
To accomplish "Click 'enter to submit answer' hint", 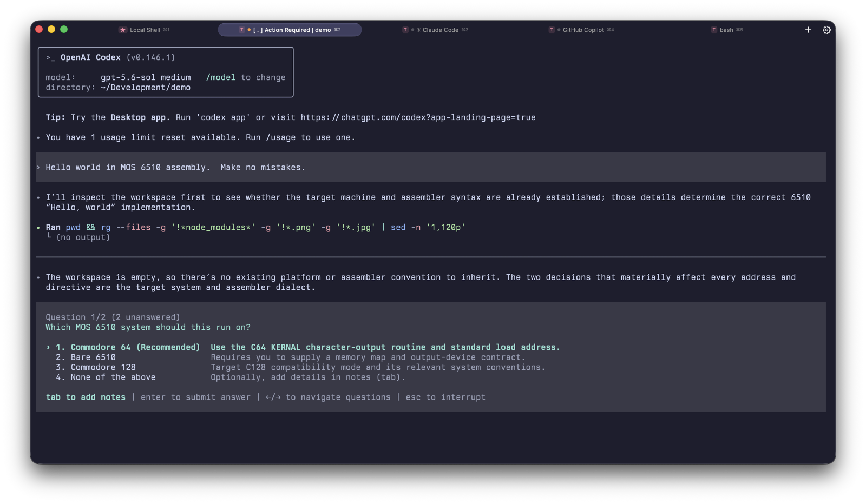I will click(x=195, y=397).
